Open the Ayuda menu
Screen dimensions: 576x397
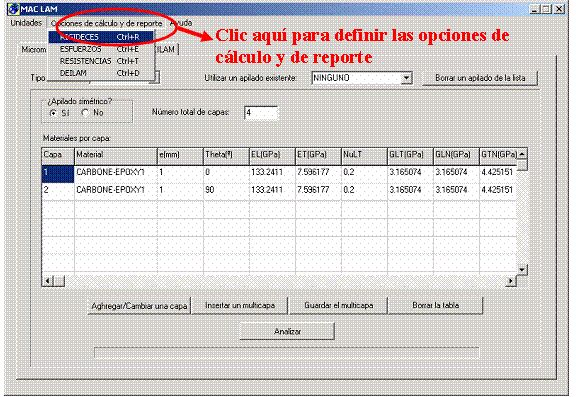181,23
